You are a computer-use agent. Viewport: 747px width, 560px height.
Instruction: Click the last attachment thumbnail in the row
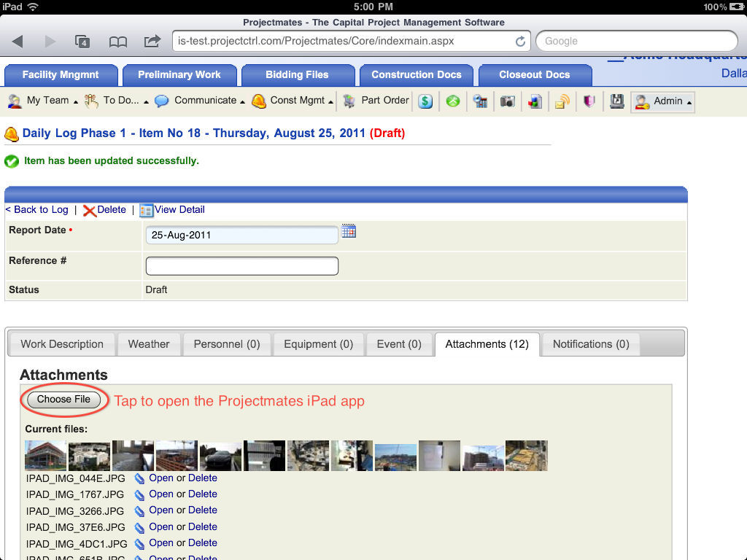pyautogui.click(x=527, y=456)
